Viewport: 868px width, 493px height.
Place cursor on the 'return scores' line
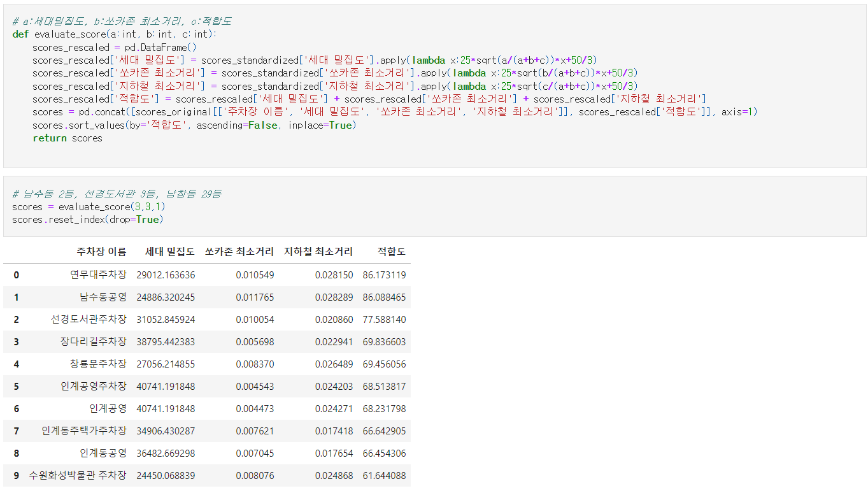(x=68, y=138)
